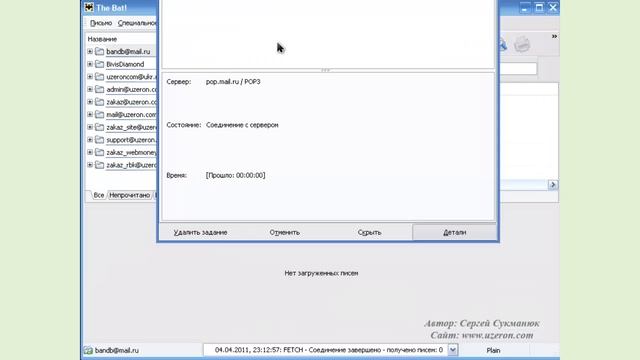Viewport: 640px width, 360px height.
Task: Click the quick search input field
Action: (518, 69)
